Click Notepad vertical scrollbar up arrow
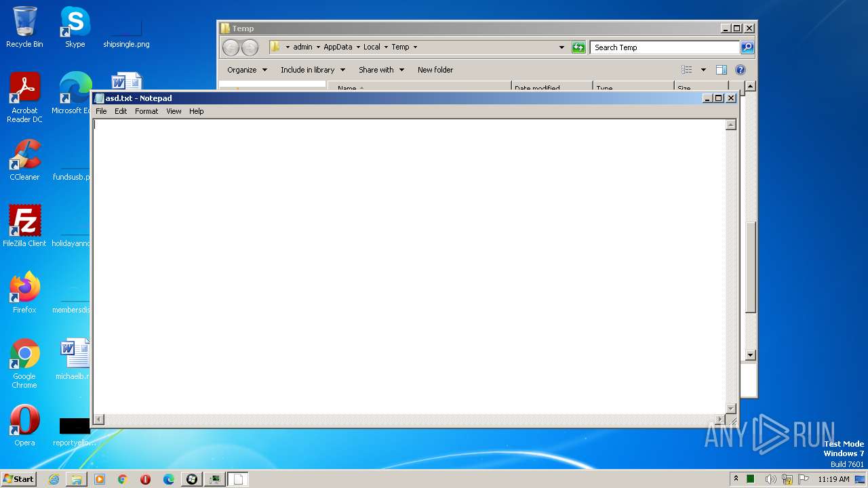 point(731,125)
